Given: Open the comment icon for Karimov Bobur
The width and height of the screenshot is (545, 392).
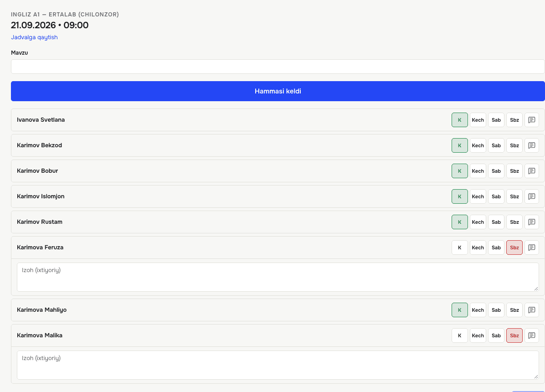Looking at the screenshot, I should 531,171.
